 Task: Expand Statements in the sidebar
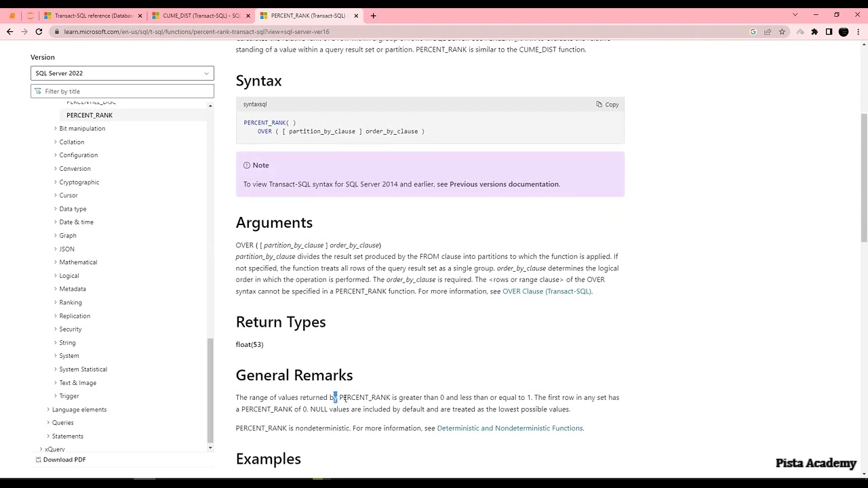(x=48, y=436)
